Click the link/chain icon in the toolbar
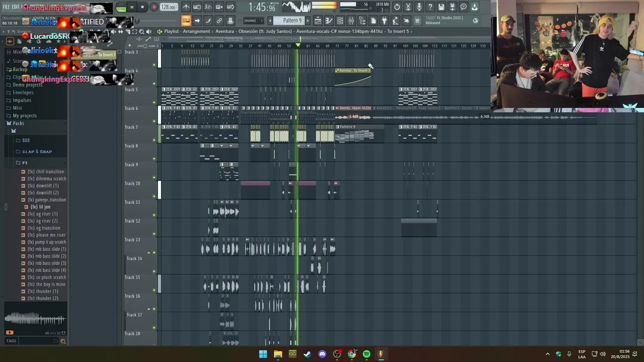The height and width of the screenshot is (362, 644). click(x=219, y=21)
